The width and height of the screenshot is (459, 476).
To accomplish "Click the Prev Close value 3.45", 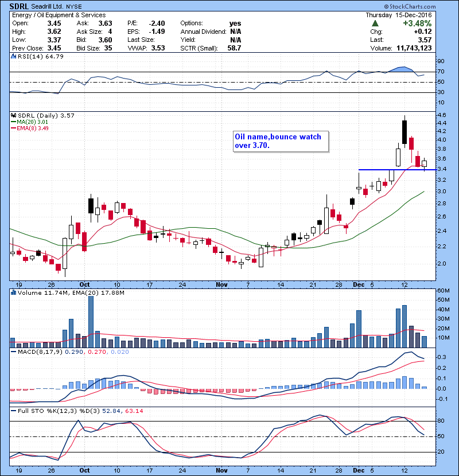I will (x=54, y=48).
